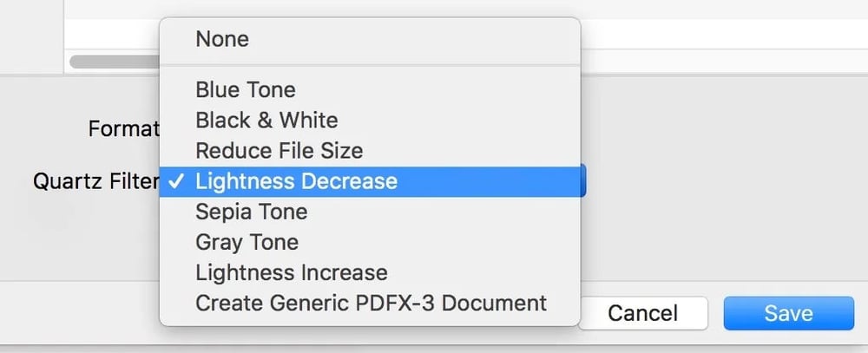The image size is (868, 353).
Task: Choose Create Generic PDFX-3 Document
Action: click(x=371, y=304)
